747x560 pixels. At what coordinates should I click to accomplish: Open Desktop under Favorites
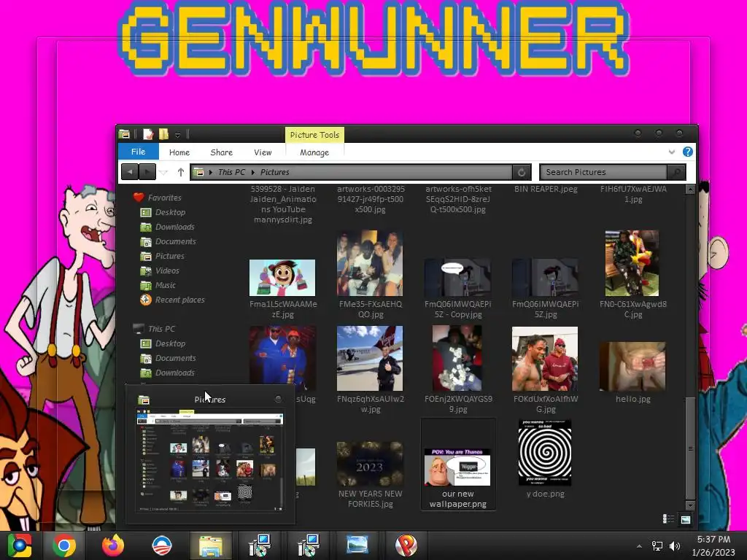click(170, 212)
